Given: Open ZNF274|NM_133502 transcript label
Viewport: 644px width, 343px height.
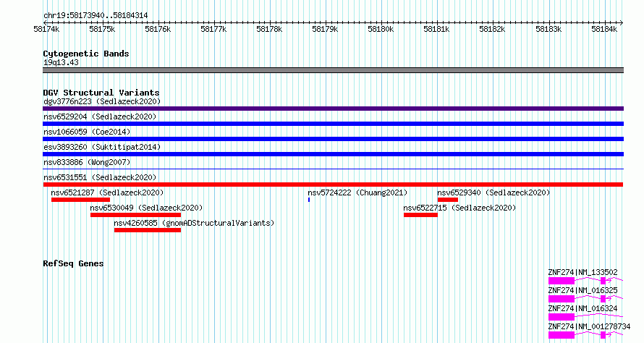Looking at the screenshot, I should coord(582,272).
